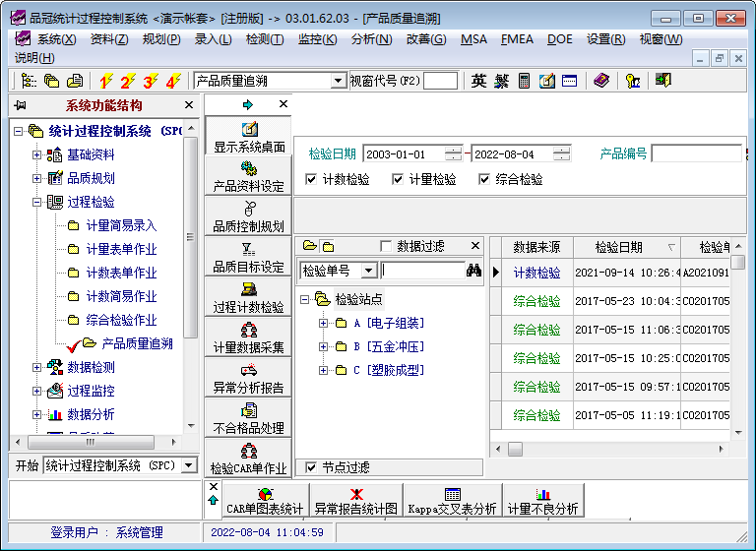Click the binoculars search icon

(473, 270)
